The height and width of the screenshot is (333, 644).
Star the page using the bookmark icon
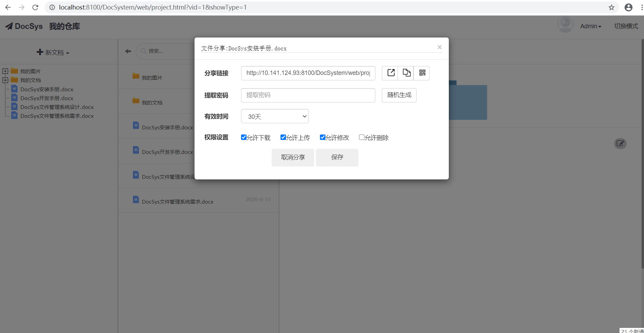pos(612,7)
